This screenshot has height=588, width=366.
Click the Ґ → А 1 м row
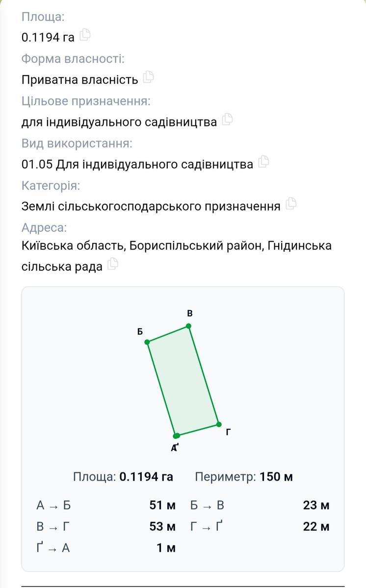coord(105,548)
